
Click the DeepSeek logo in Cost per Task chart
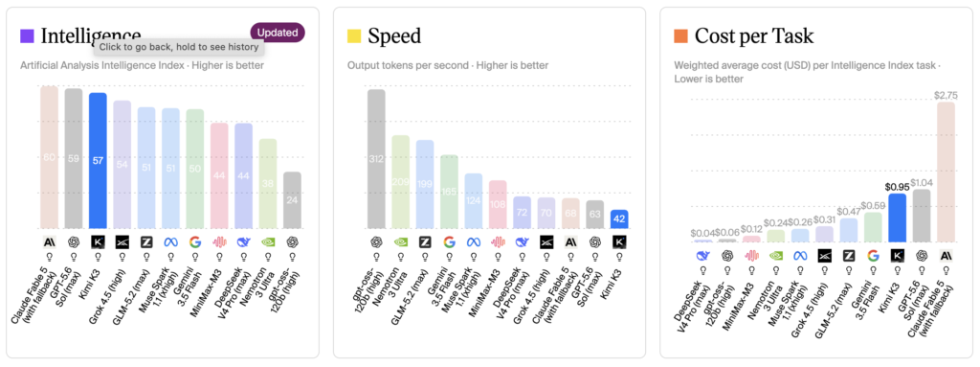pos(703,256)
